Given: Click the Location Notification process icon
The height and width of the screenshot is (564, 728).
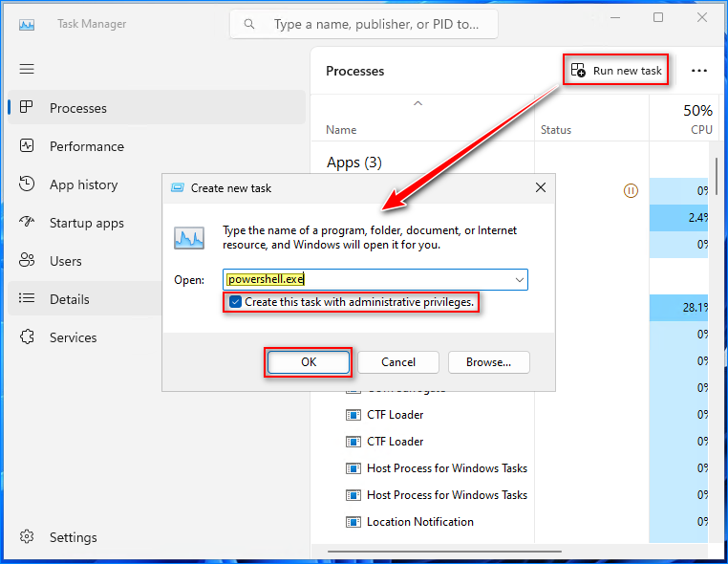Looking at the screenshot, I should [x=353, y=522].
